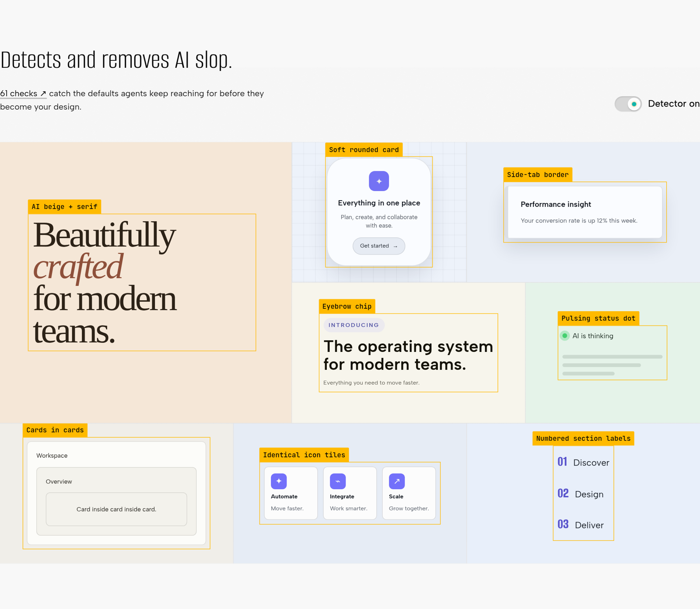Click the INTRODUCING eyebrow chip
The image size is (700, 609).
click(x=354, y=325)
